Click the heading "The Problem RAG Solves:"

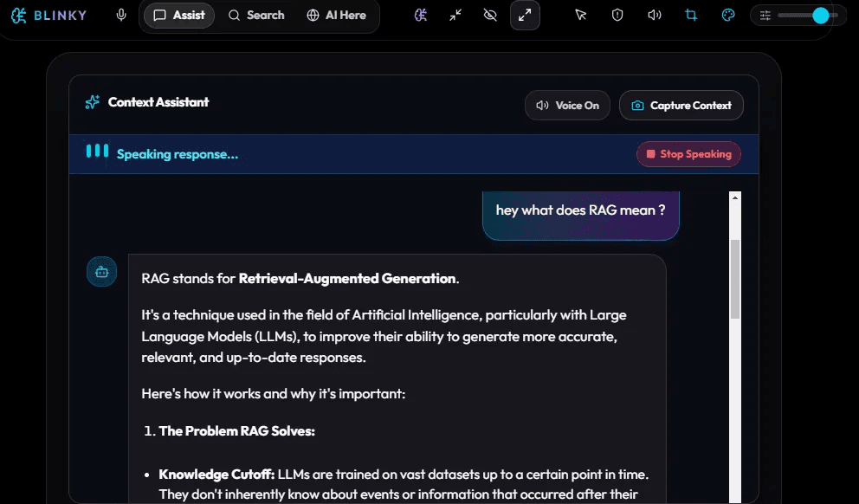click(236, 431)
